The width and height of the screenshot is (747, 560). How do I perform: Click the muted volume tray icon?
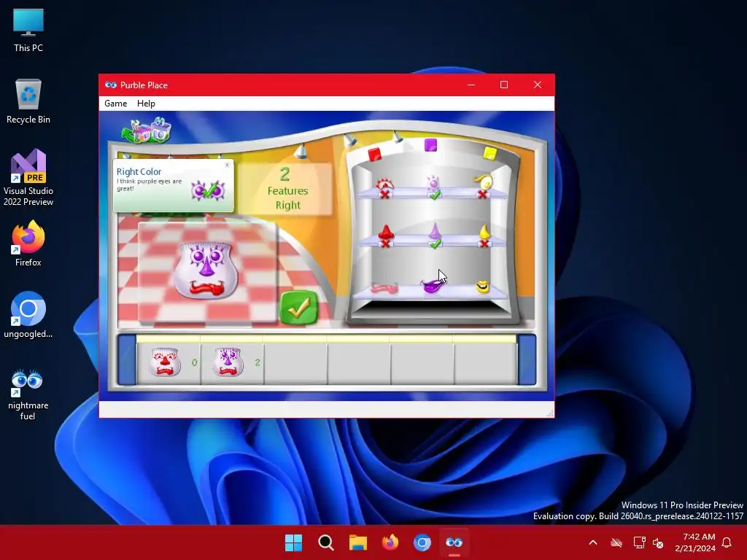[x=658, y=542]
